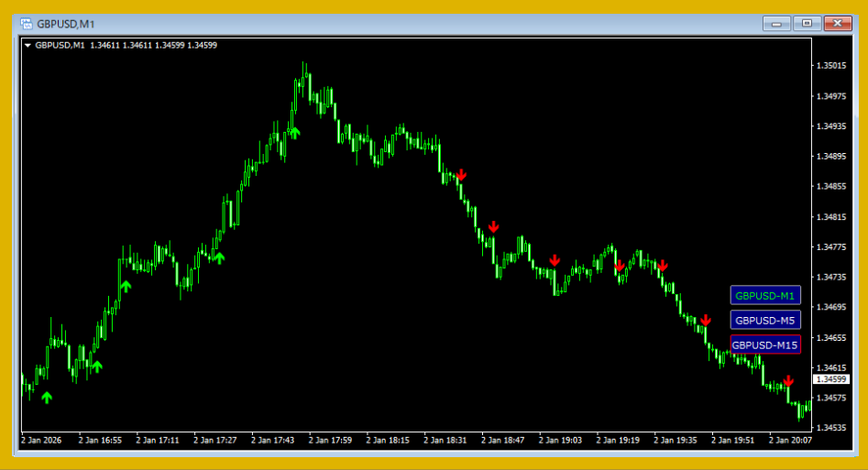Click the red down arrow near 19:03
868x470 pixels.
coord(555,261)
